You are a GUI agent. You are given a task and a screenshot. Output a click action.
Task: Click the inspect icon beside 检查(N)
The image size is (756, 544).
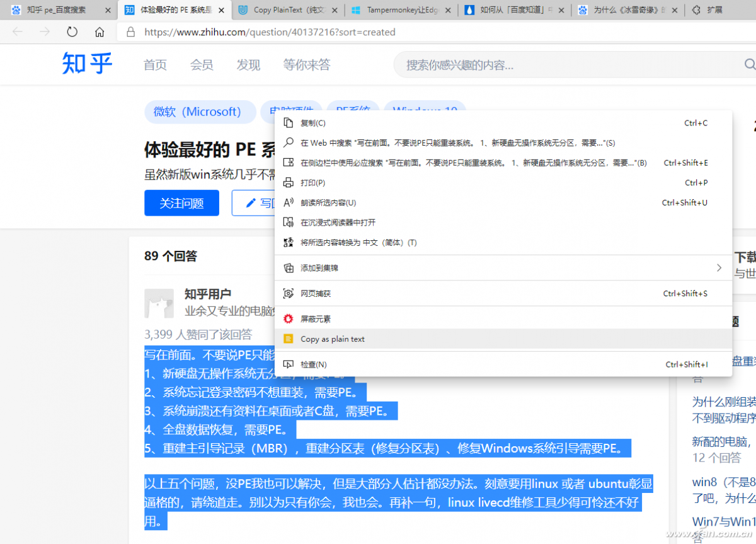click(289, 364)
